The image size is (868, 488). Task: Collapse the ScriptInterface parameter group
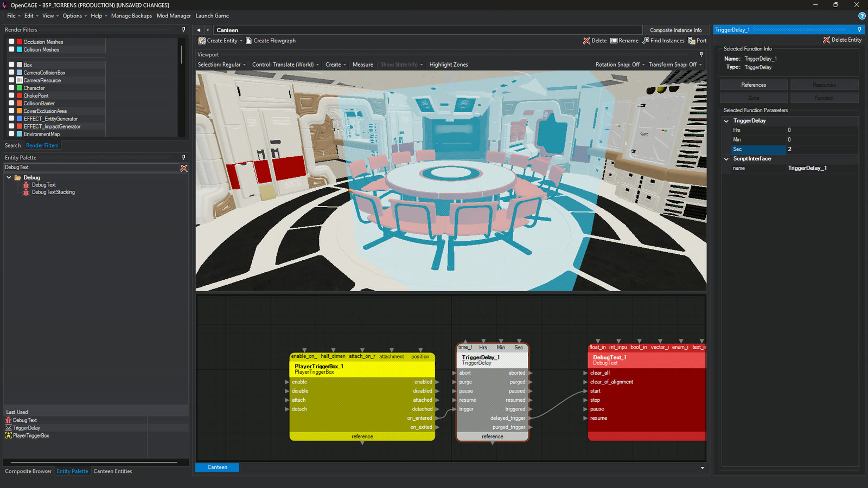[726, 159]
